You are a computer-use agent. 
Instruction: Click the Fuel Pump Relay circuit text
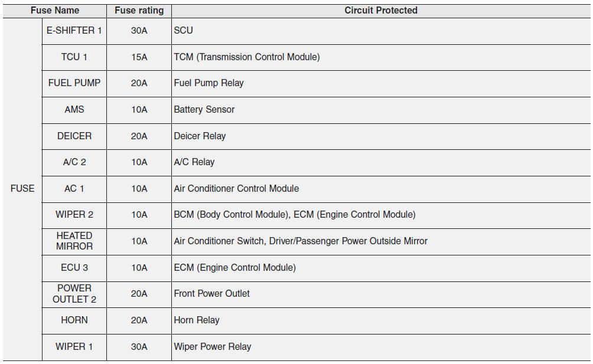208,83
